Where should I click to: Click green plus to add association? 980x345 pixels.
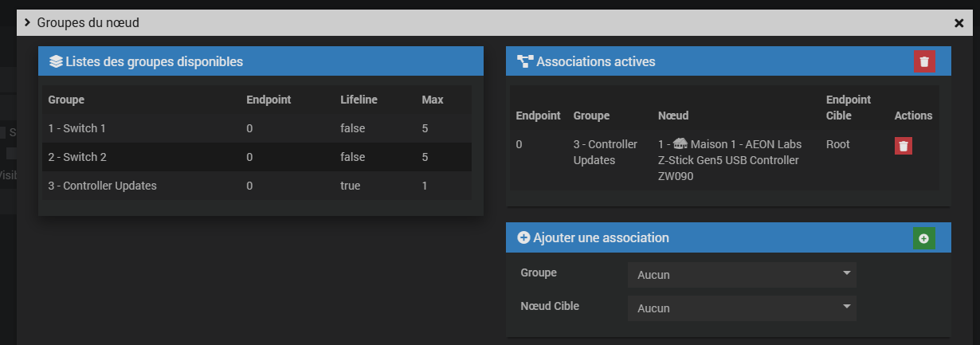click(x=924, y=237)
